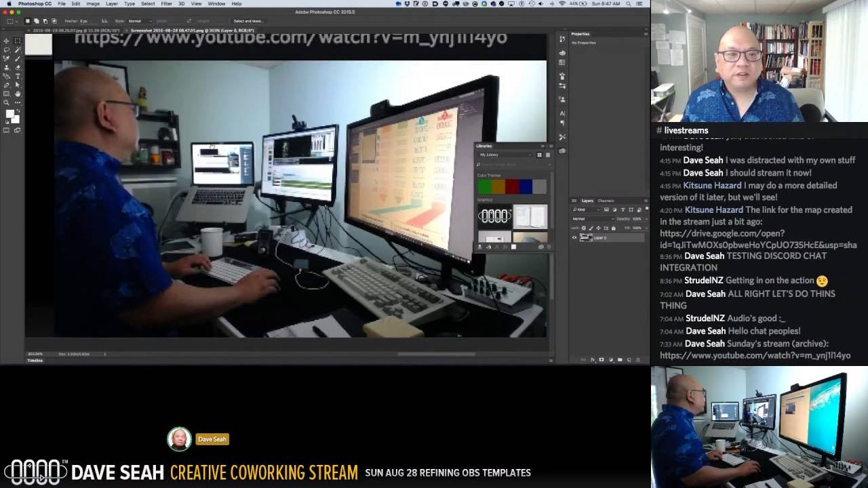This screenshot has width=868, height=488.
Task: Open the Style Normal dropdown
Action: click(140, 21)
